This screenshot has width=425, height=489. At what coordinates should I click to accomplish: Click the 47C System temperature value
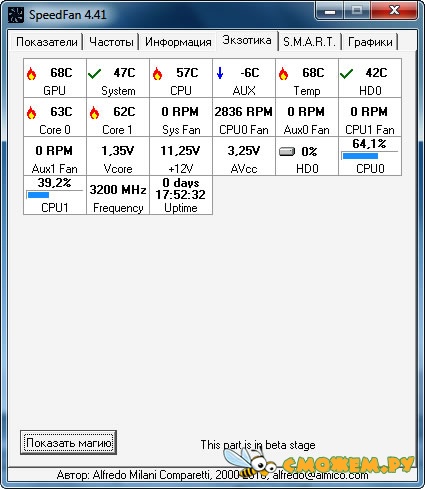pyautogui.click(x=124, y=73)
